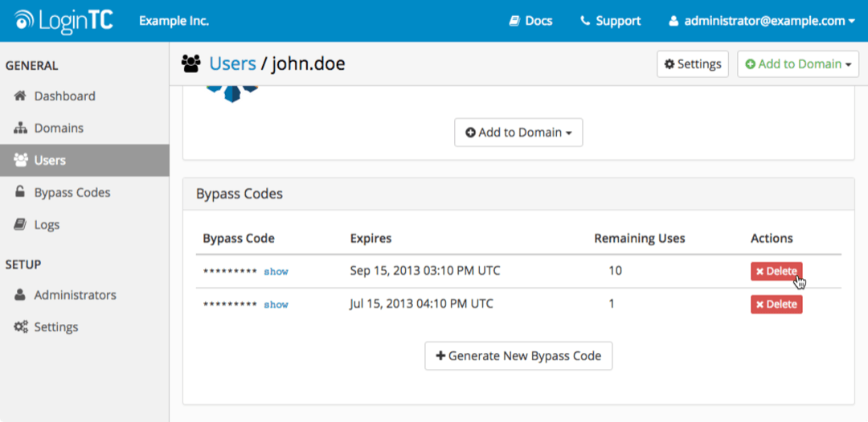Open the centered Add to Domain dropdown

(x=518, y=133)
